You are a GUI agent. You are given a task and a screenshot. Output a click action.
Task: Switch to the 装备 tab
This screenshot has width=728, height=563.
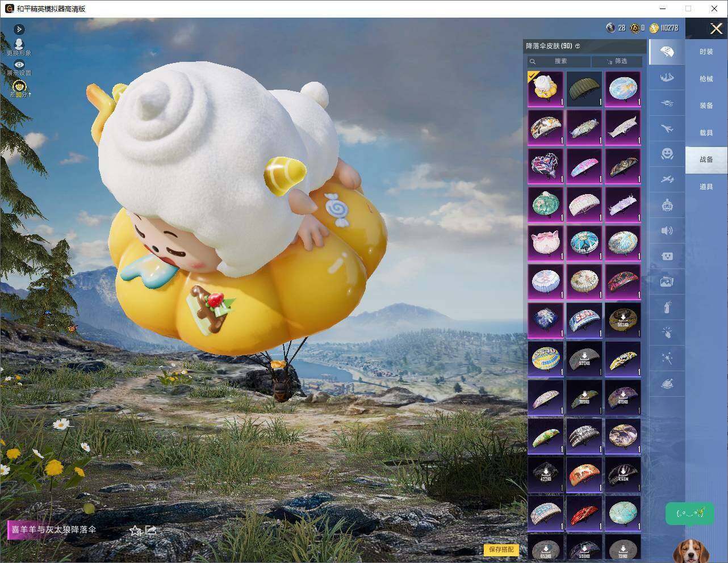(706, 106)
